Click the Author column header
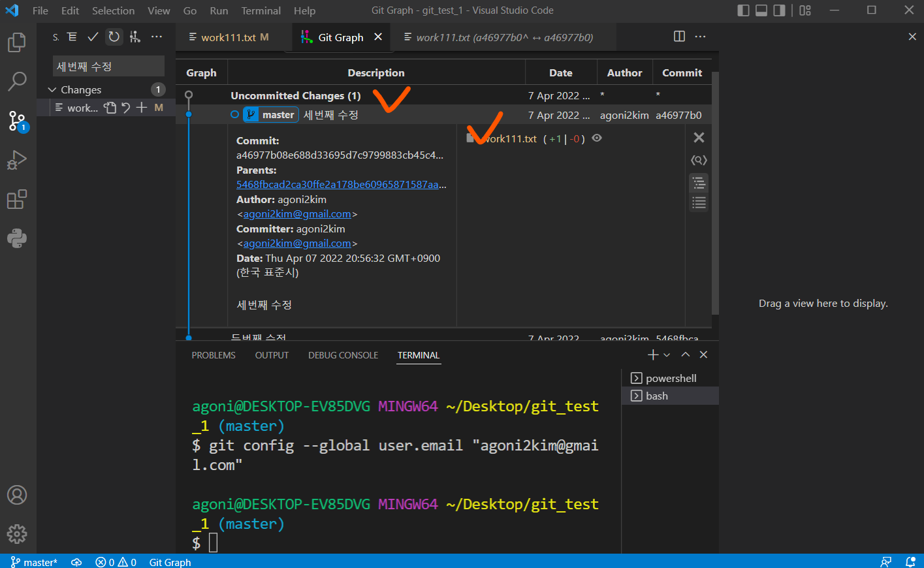924x568 pixels. [625, 73]
